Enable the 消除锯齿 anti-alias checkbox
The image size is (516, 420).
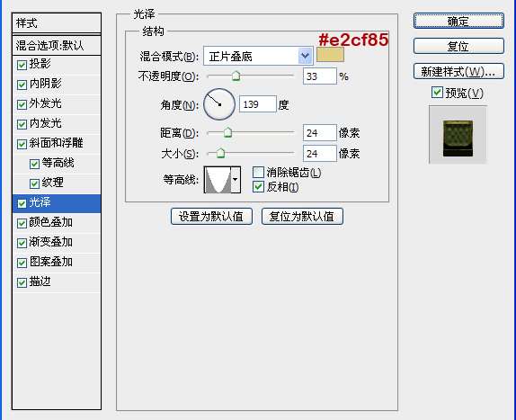tap(258, 172)
